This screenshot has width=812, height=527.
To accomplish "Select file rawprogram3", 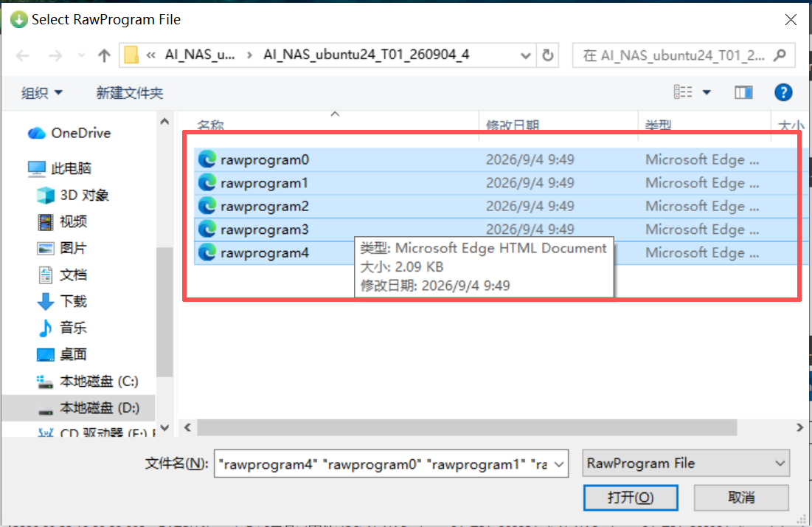I will (265, 230).
